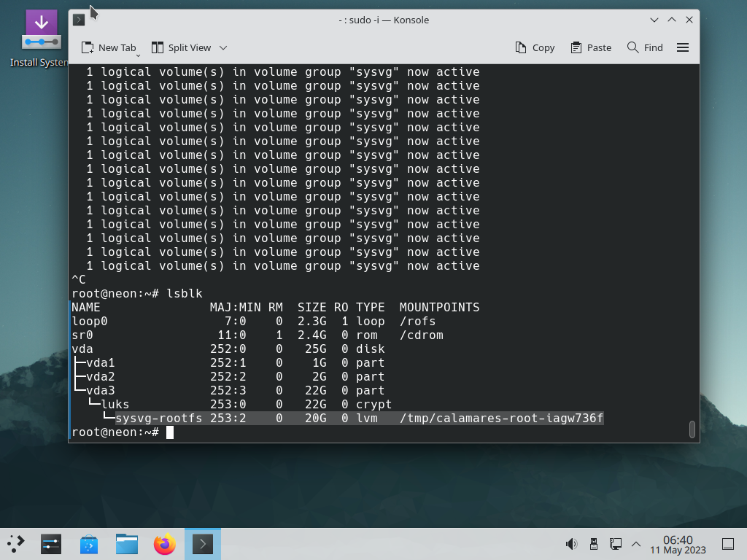Image resolution: width=747 pixels, height=560 pixels.
Task: Click the terminal prompt input cursor
Action: click(169, 432)
